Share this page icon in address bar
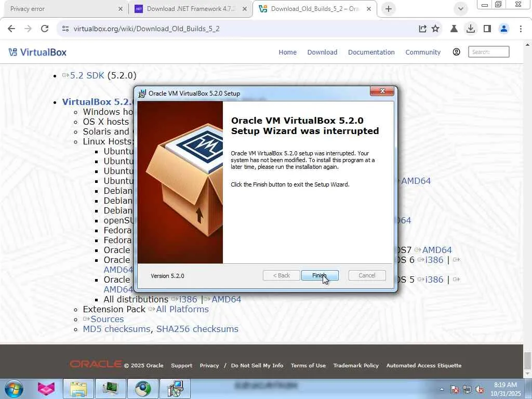 tap(422, 29)
